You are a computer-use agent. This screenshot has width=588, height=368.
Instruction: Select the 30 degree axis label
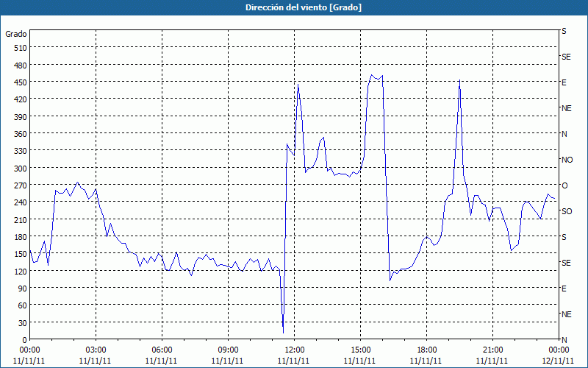pos(23,322)
